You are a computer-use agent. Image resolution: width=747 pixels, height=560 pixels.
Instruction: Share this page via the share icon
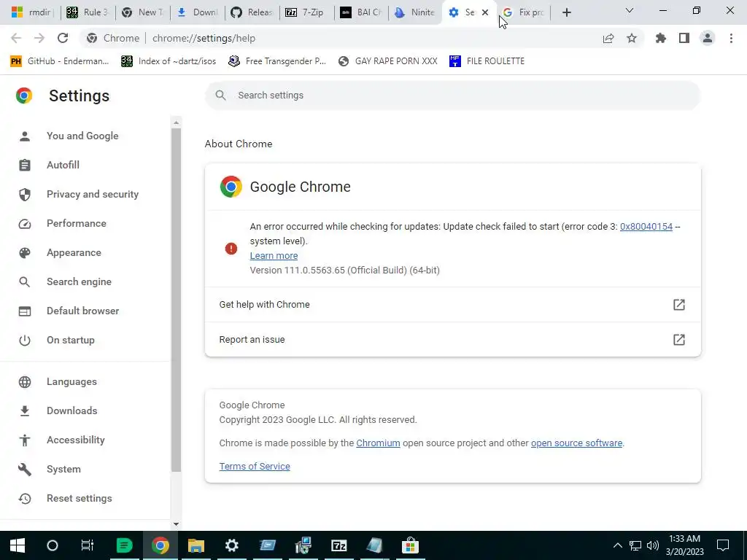click(x=608, y=38)
